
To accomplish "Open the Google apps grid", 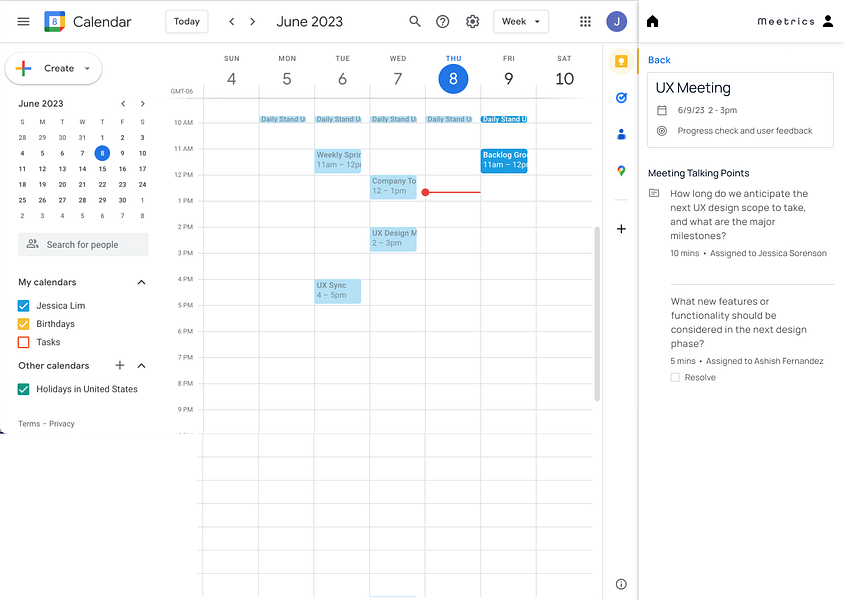I will (585, 22).
